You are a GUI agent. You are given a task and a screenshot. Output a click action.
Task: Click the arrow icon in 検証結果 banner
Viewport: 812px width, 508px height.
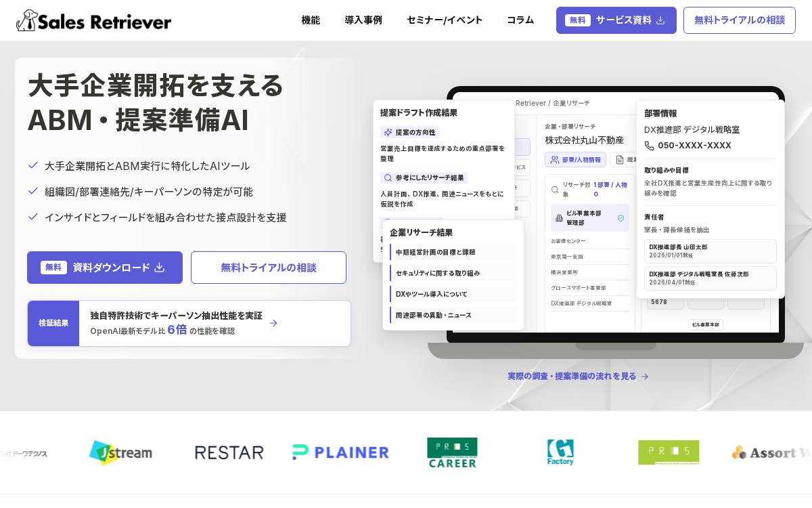pyautogui.click(x=273, y=323)
